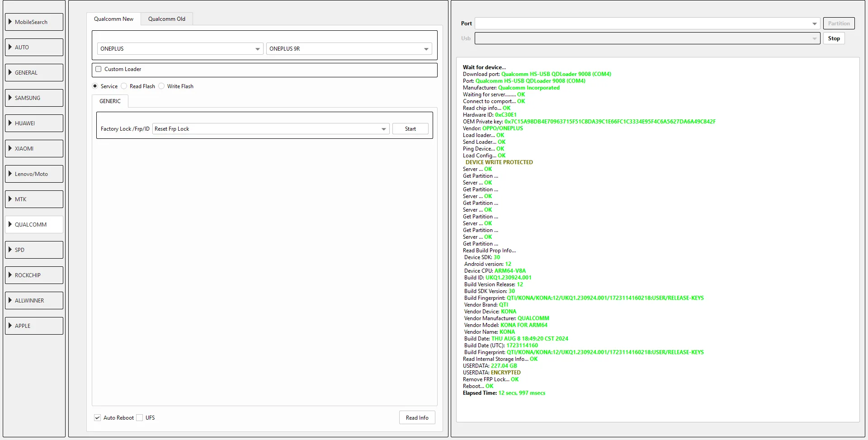Expand the SAMSUNG section arrow
The width and height of the screenshot is (868, 440).
(10, 98)
